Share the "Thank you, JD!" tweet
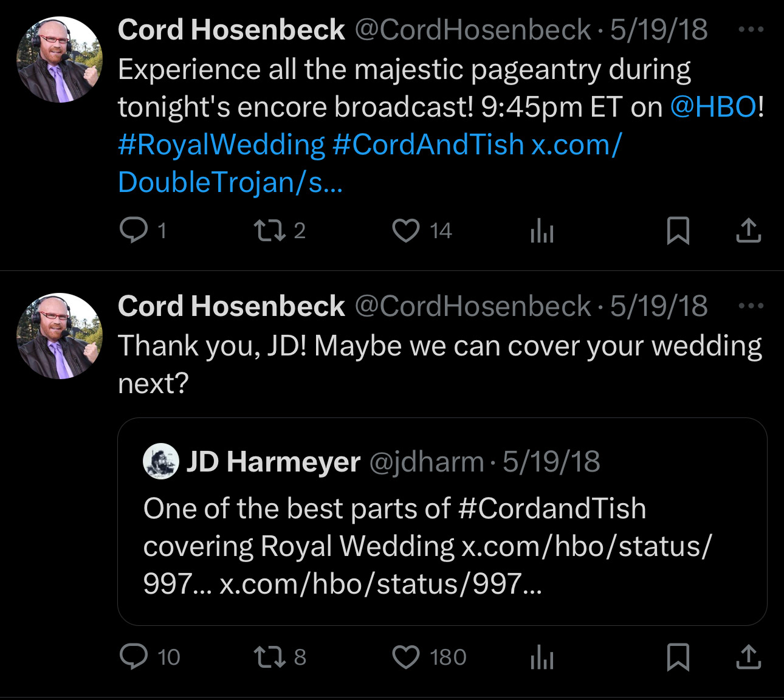 pos(748,657)
